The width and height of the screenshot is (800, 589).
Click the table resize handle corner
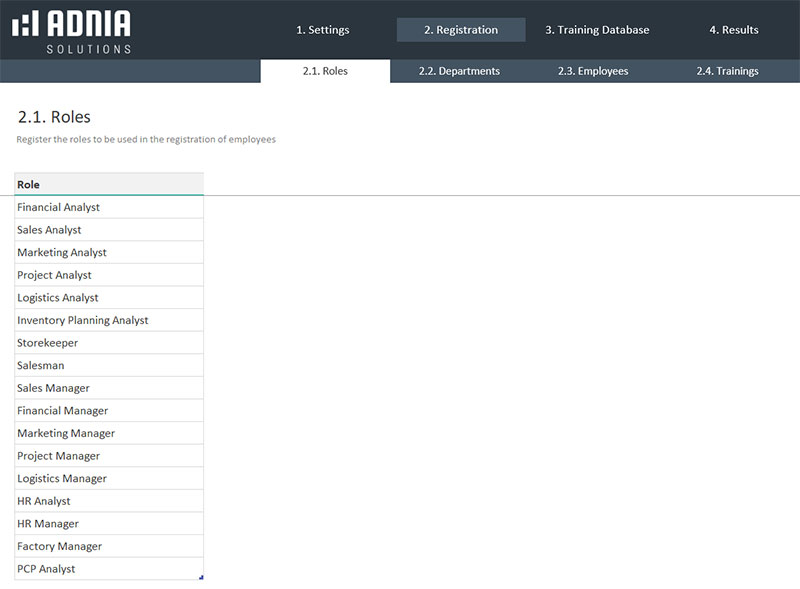tap(201, 578)
